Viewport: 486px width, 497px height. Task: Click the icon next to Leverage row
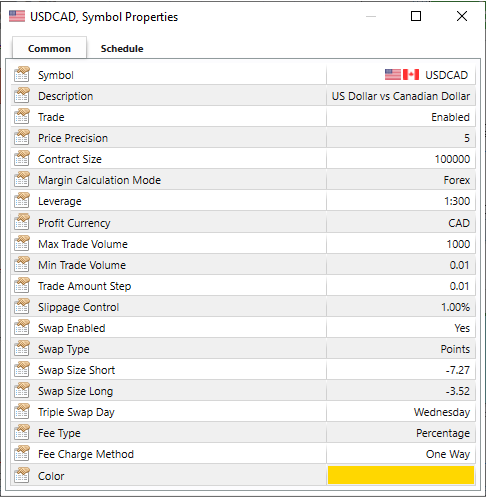click(x=22, y=200)
